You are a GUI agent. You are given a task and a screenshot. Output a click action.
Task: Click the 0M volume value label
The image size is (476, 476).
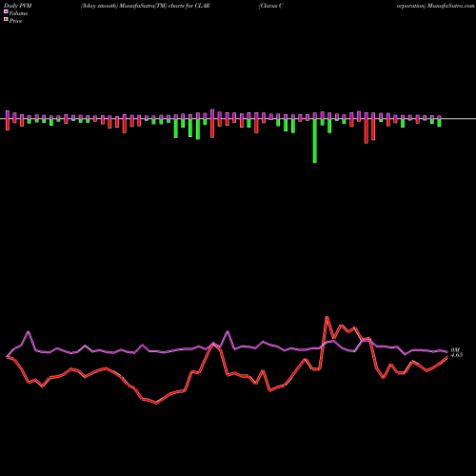point(455,349)
